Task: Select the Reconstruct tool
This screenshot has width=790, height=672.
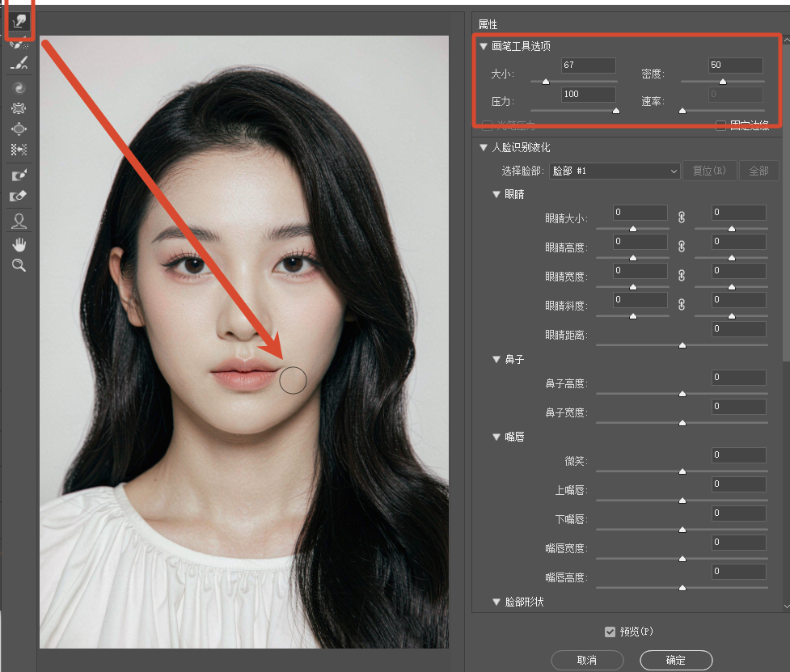Action: click(19, 44)
